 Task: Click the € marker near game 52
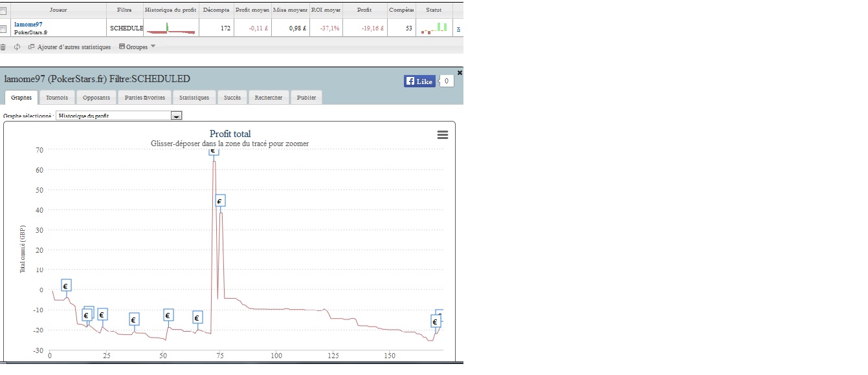pyautogui.click(x=168, y=316)
